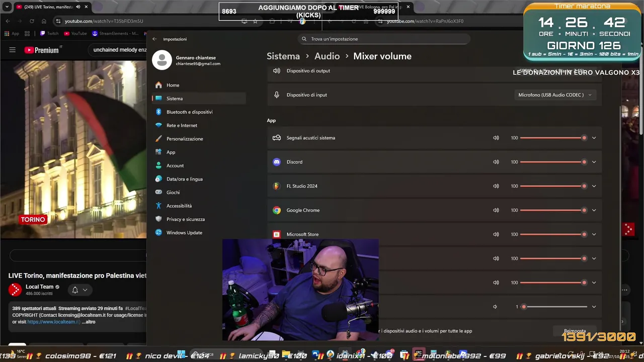Expand description with ...altro
This screenshot has height=362, width=644.
(x=89, y=322)
